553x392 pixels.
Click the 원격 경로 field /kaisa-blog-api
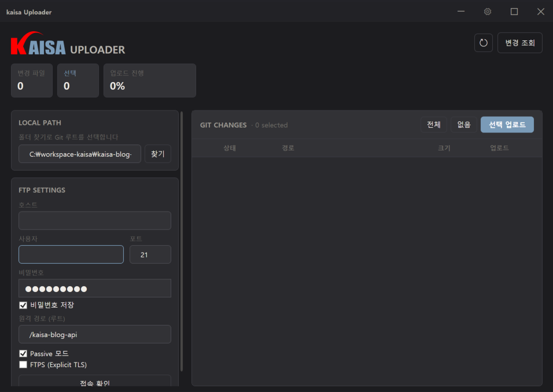click(x=95, y=334)
